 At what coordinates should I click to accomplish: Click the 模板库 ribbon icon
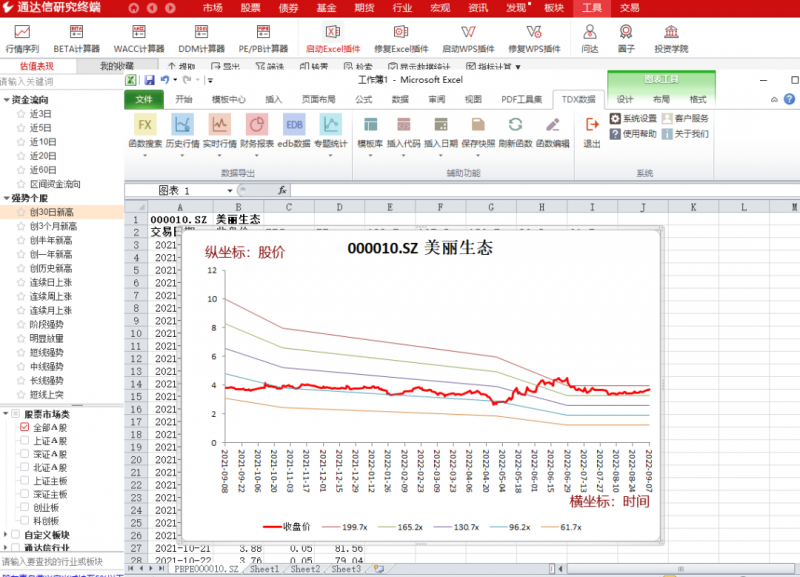click(x=370, y=124)
